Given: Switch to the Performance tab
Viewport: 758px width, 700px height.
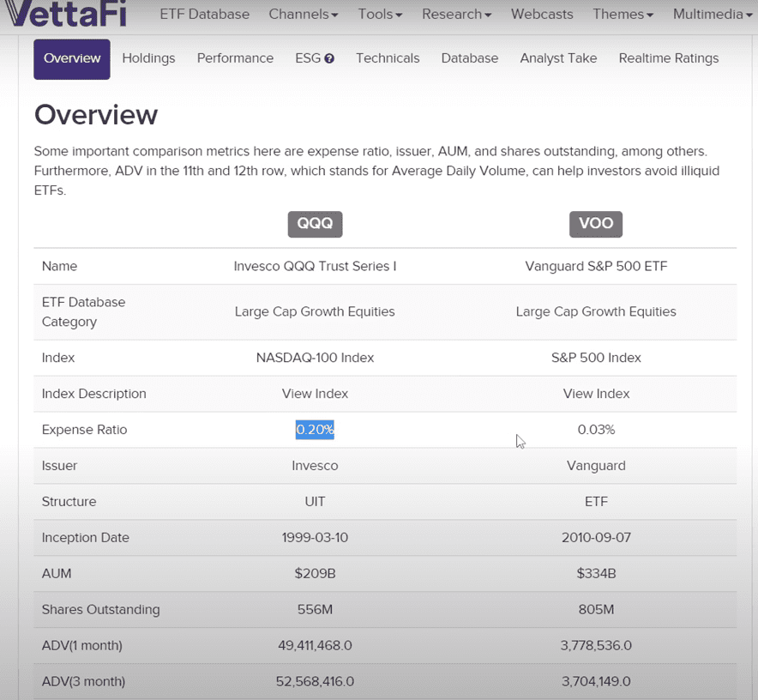Looking at the screenshot, I should click(x=235, y=58).
